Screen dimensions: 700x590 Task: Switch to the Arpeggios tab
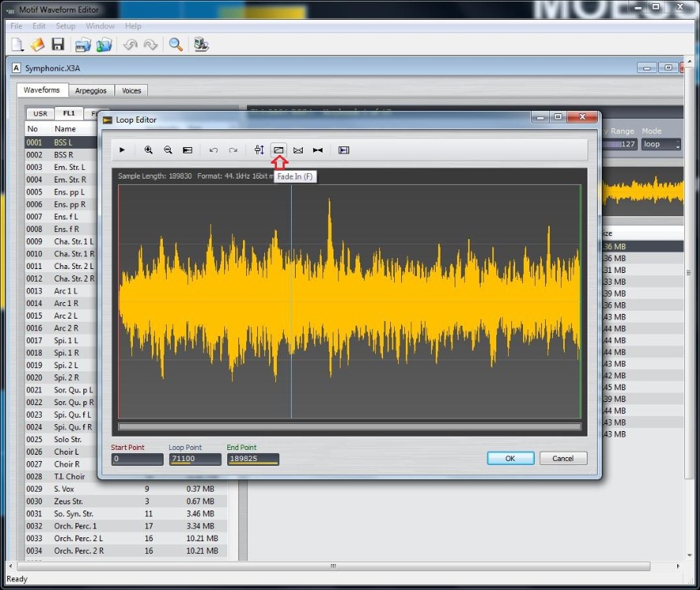click(x=91, y=90)
